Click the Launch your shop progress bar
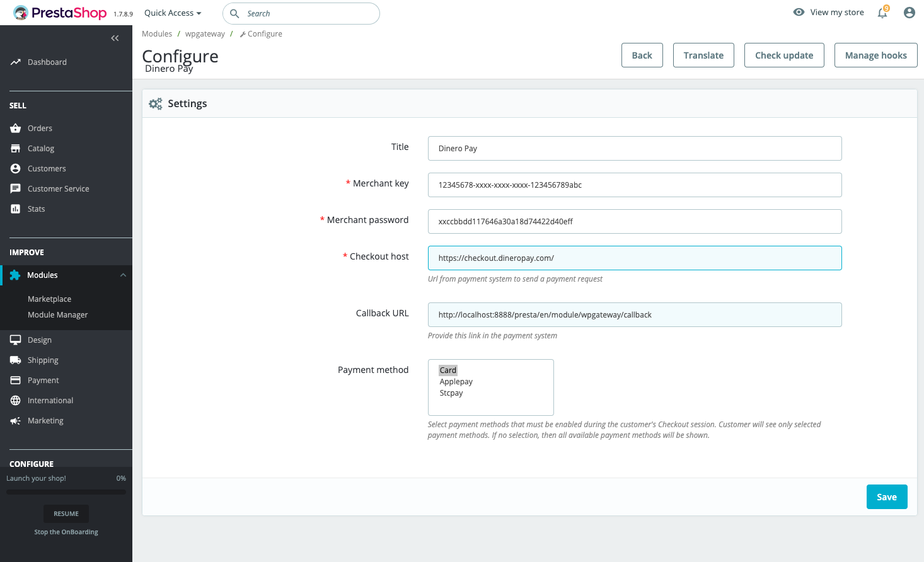 (x=66, y=492)
